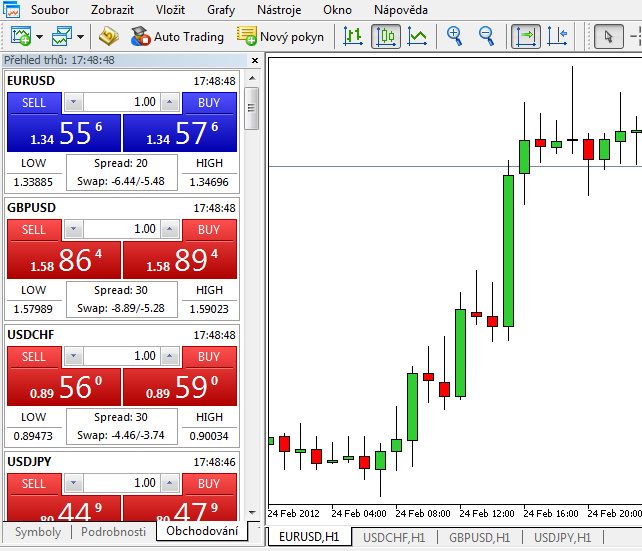Open the Zobrazit menu
Image resolution: width=642 pixels, height=551 pixels.
tap(112, 10)
